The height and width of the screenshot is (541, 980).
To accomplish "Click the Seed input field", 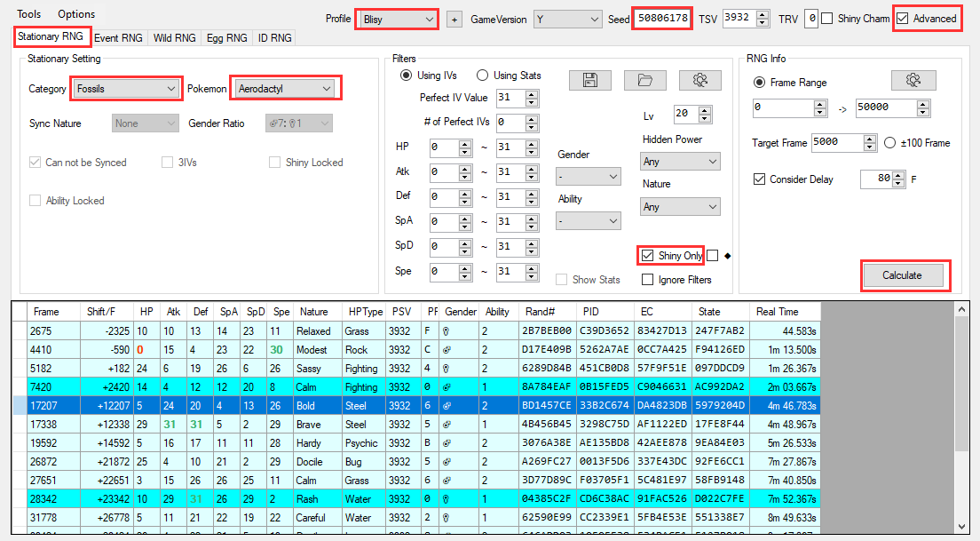I will (x=662, y=19).
